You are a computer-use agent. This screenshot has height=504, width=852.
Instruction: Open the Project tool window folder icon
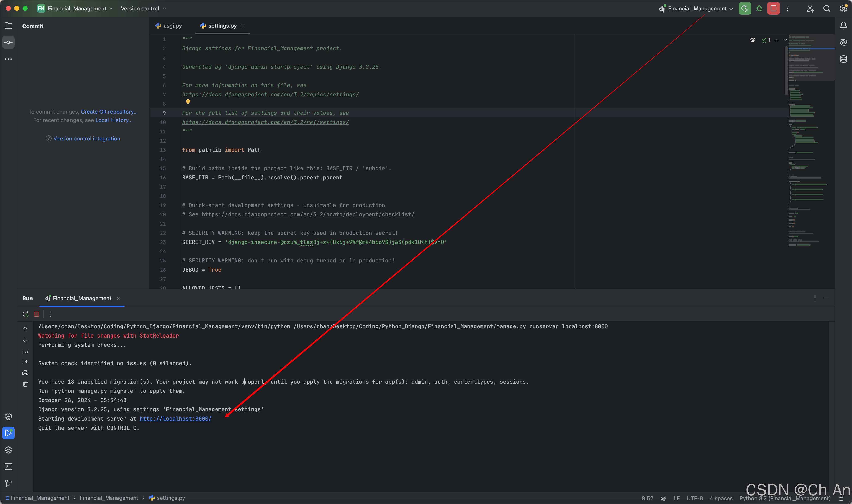coord(8,26)
